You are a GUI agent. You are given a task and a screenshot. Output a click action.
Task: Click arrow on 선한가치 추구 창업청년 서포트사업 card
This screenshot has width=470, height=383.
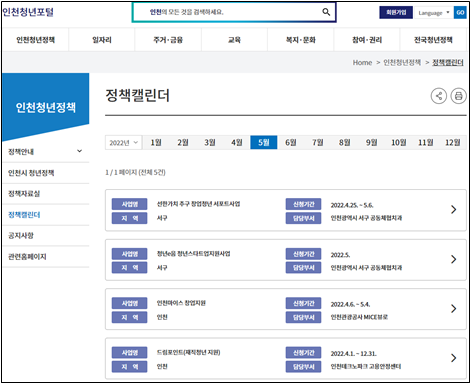pos(453,209)
